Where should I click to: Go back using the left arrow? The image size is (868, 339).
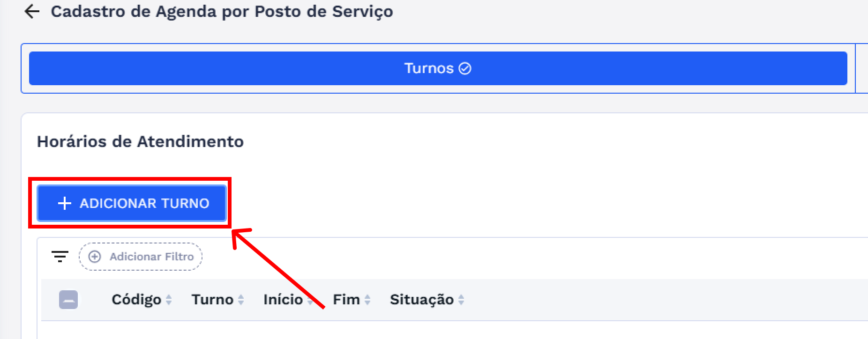coord(31,12)
